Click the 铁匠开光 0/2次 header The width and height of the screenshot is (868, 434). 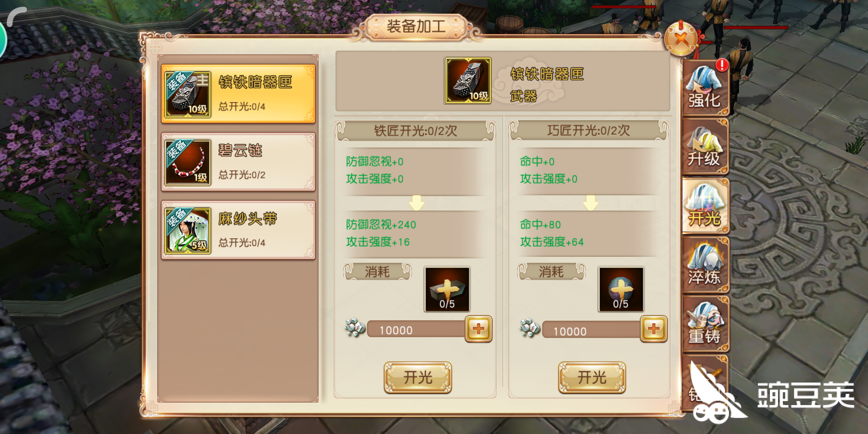pyautogui.click(x=416, y=131)
